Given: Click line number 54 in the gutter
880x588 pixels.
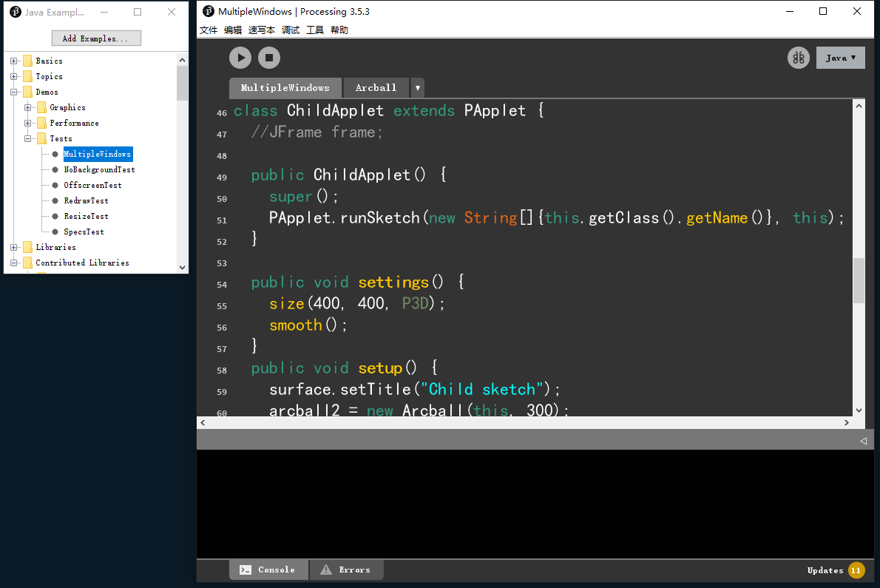Looking at the screenshot, I should point(222,285).
